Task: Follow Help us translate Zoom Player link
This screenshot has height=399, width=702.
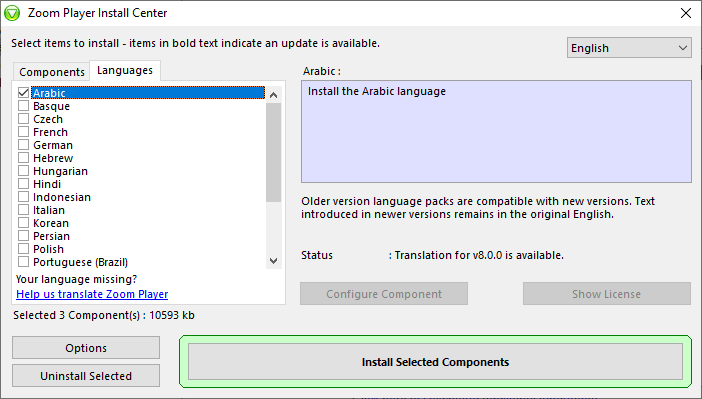Action: (92, 294)
